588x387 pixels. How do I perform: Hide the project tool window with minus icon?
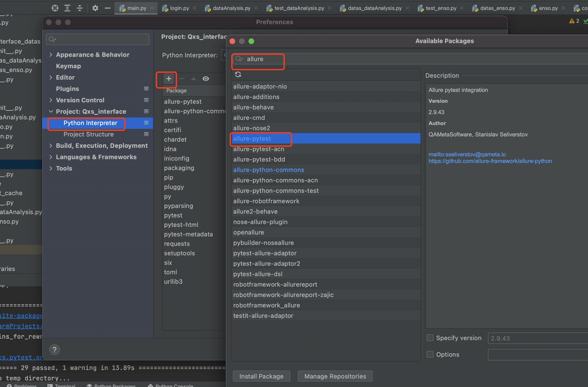(x=107, y=8)
